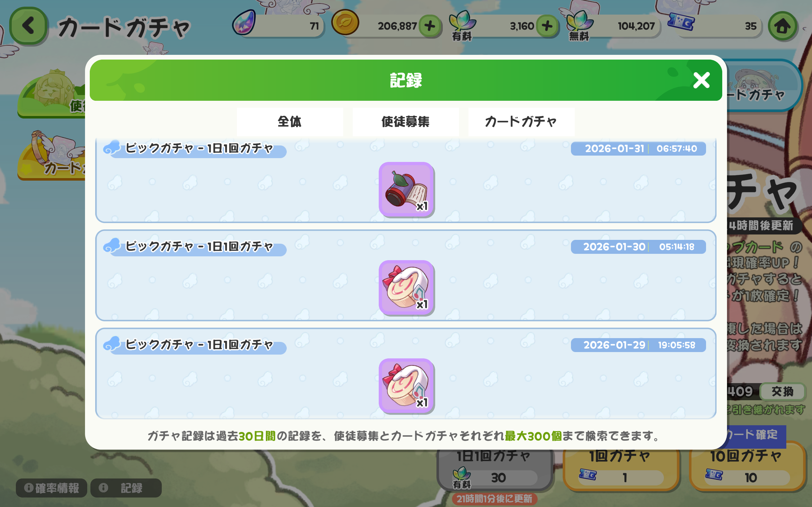Image resolution: width=812 pixels, height=507 pixels.
Task: Tap the 1日1回ガチャ button
Action: coord(494,469)
